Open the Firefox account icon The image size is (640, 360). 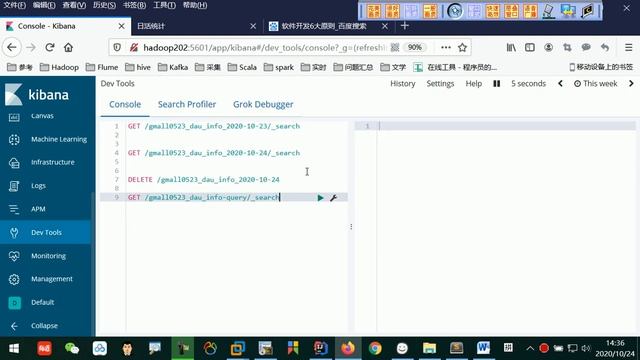tap(549, 48)
